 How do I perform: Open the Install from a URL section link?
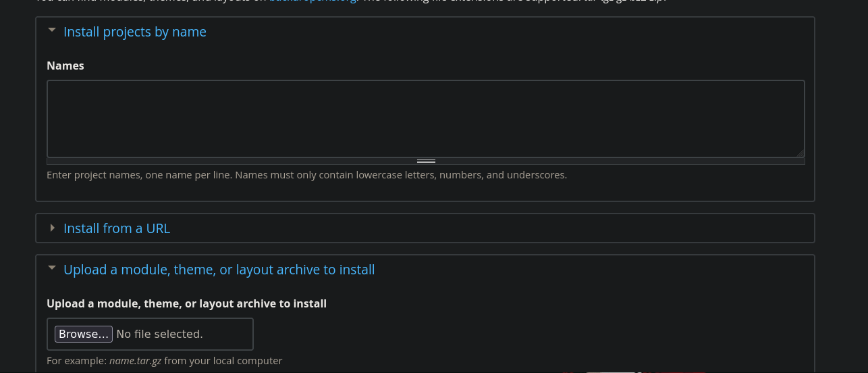(117, 228)
